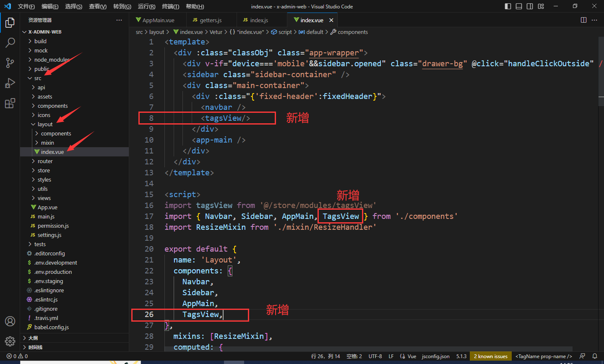Image resolution: width=604 pixels, height=364 pixels.
Task: Open Customize Layout icon in title bar
Action: (541, 6)
